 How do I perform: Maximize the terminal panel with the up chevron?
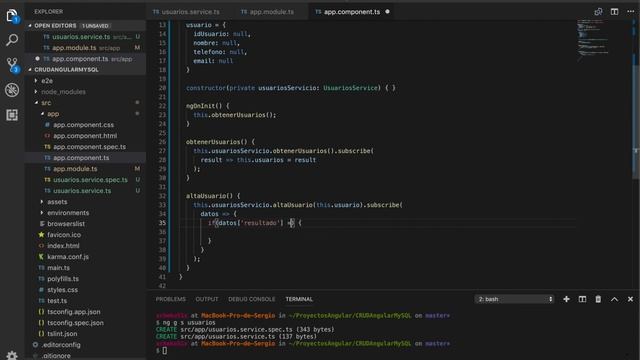click(x=614, y=299)
